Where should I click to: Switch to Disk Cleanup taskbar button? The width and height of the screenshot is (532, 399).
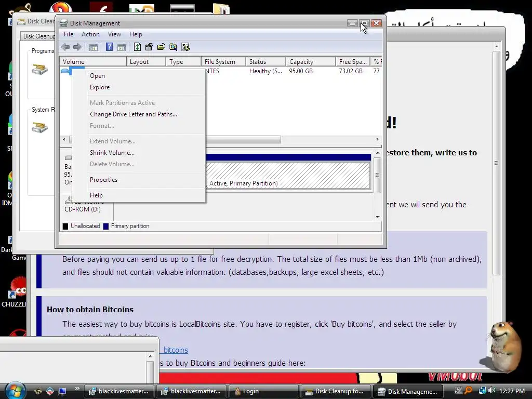[x=335, y=391]
